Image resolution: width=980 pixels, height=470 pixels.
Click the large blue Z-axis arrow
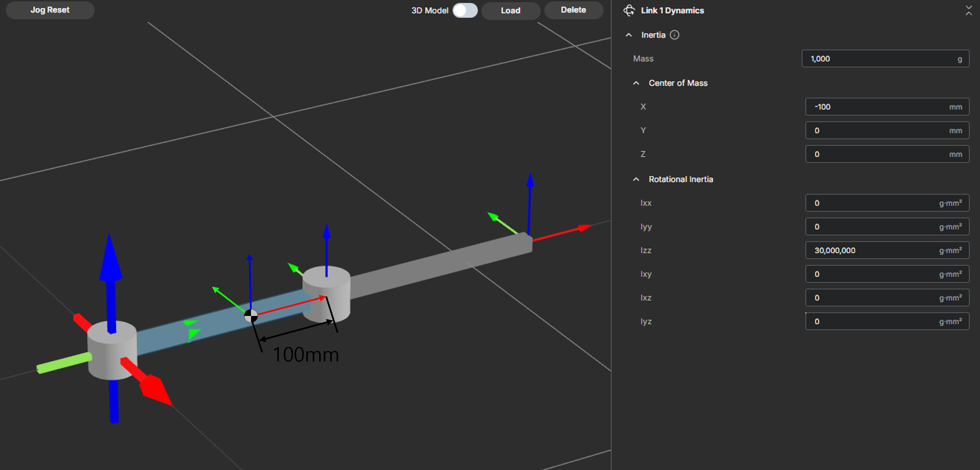click(110, 267)
